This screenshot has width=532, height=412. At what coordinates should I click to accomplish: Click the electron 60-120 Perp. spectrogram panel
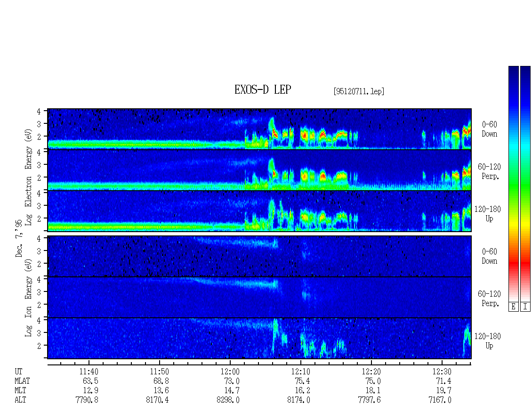coord(259,170)
